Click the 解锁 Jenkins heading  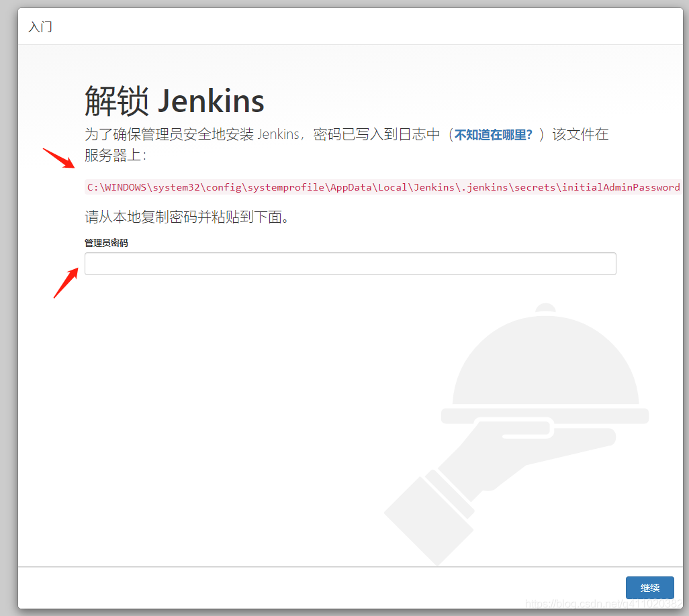[175, 101]
